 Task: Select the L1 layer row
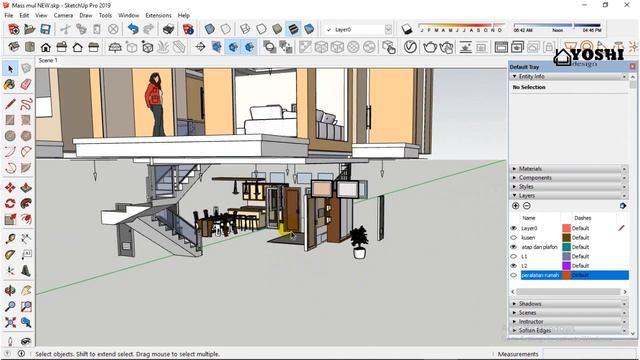(x=575, y=256)
